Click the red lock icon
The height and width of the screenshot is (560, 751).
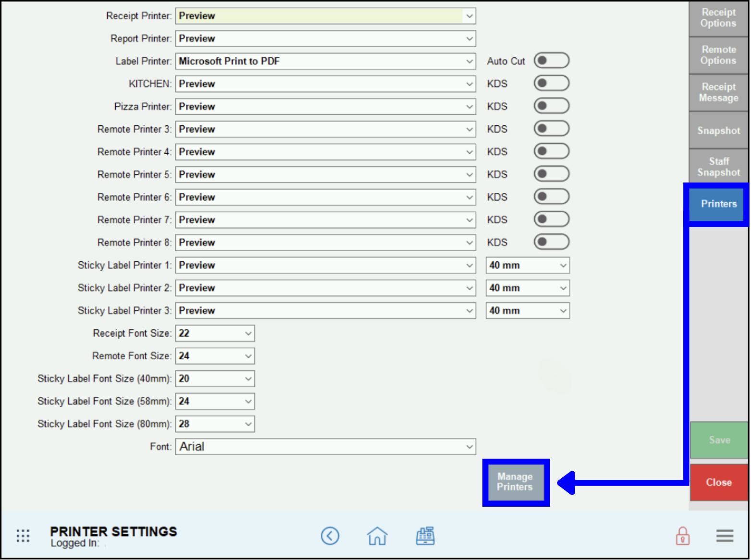(x=682, y=536)
